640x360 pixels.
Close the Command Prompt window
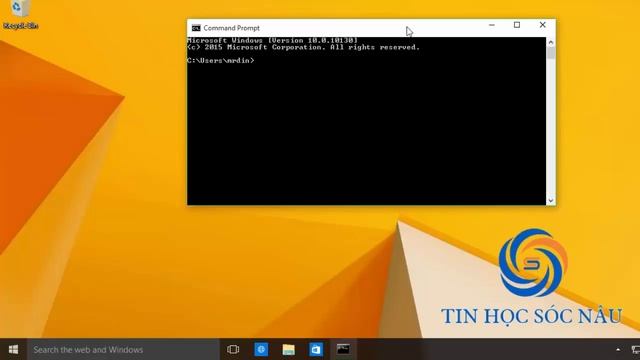542,25
